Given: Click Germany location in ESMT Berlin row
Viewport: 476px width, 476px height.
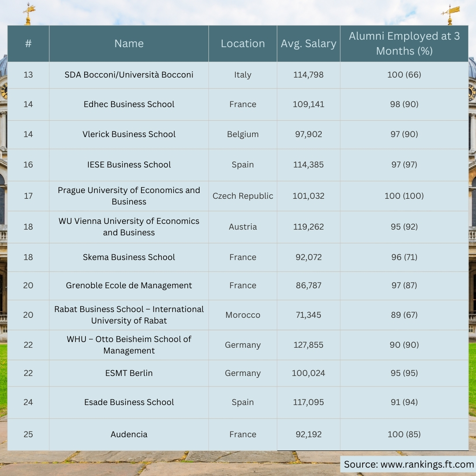Looking at the screenshot, I should [x=242, y=373].
